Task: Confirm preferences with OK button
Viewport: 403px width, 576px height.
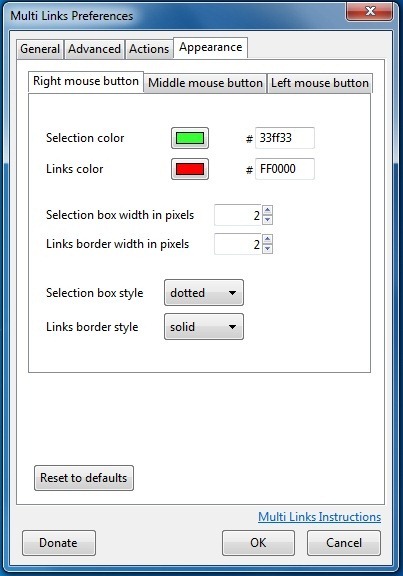Action: (x=258, y=543)
